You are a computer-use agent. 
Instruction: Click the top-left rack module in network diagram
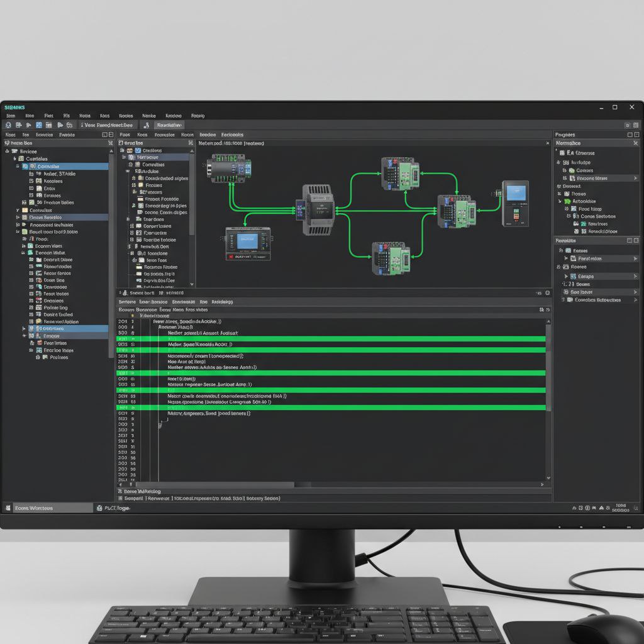pyautogui.click(x=229, y=170)
